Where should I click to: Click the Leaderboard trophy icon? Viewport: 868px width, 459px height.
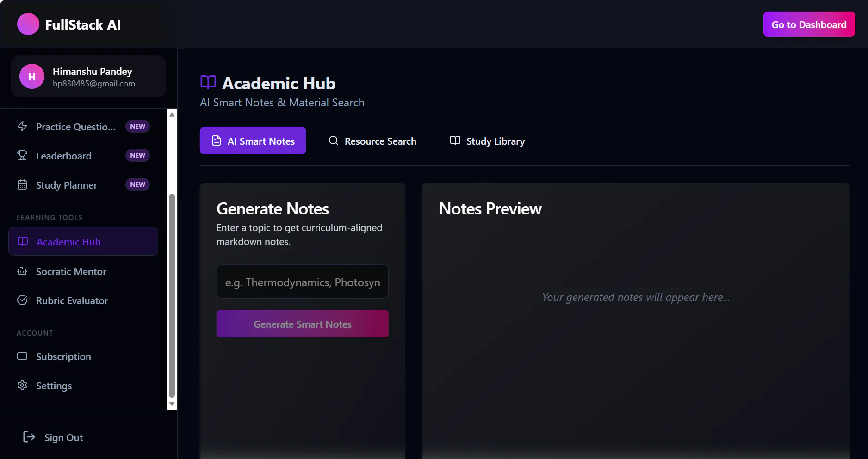pos(22,155)
